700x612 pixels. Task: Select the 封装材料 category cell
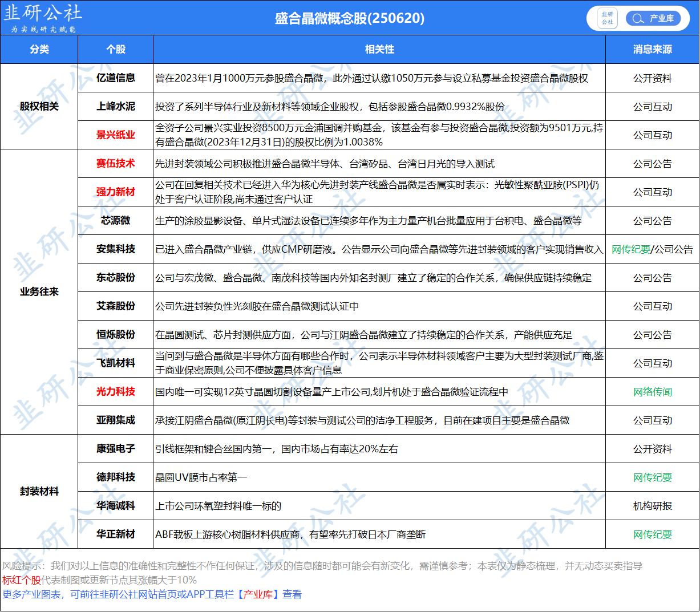point(39,492)
